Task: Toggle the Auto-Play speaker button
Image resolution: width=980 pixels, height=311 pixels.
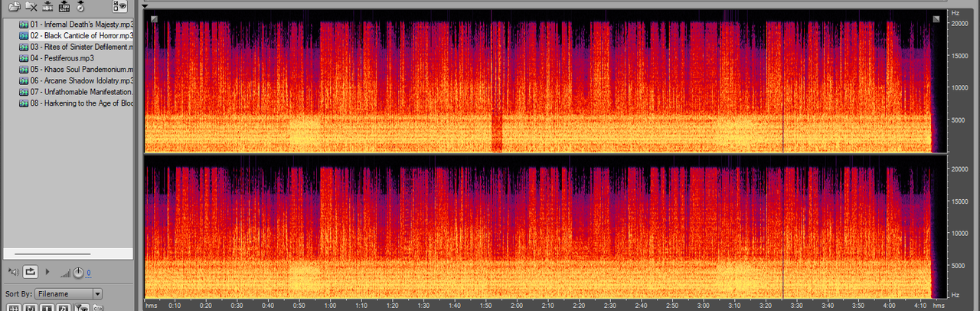Action: [12, 271]
